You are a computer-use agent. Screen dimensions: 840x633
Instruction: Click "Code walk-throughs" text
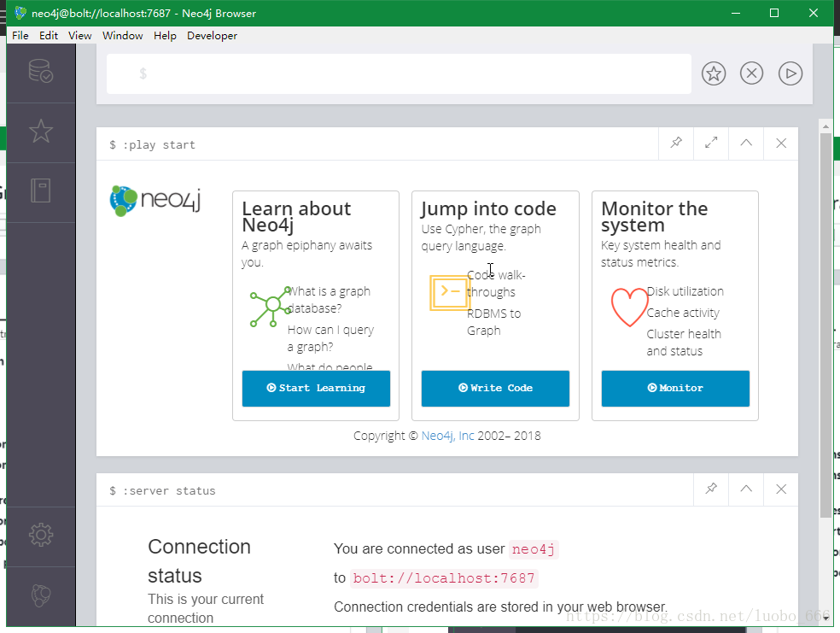tap(496, 284)
